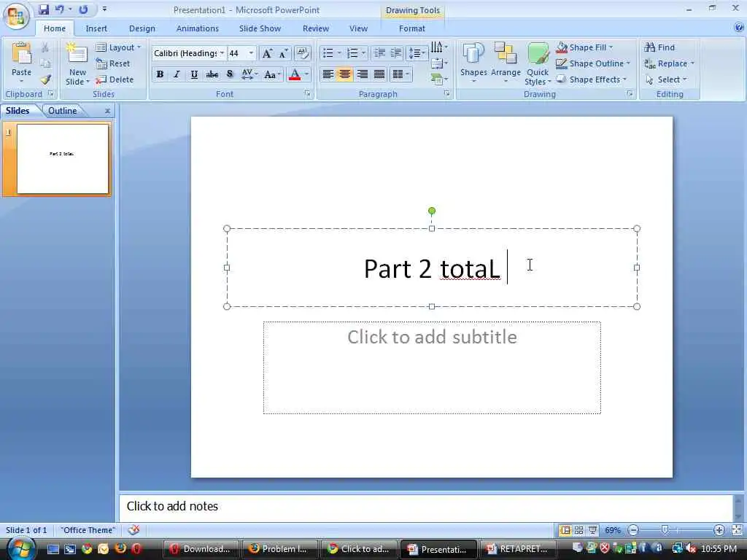Align text right
Image resolution: width=747 pixels, height=560 pixels.
point(362,74)
